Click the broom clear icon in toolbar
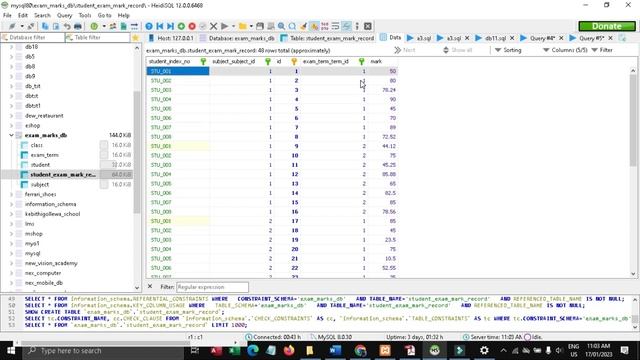The width and height of the screenshot is (640, 360). click(303, 26)
